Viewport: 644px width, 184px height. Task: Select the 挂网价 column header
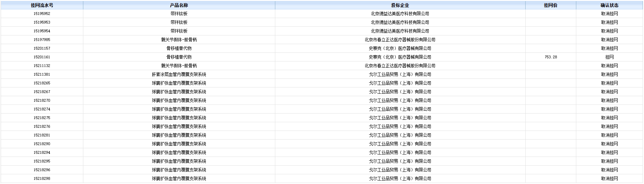pos(550,5)
